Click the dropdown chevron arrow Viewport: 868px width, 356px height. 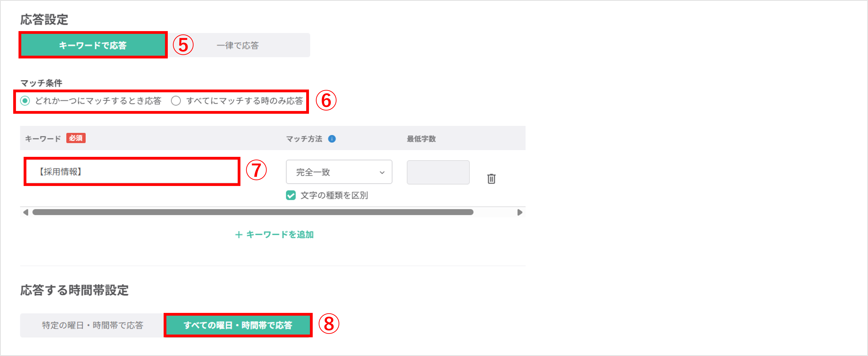click(382, 172)
